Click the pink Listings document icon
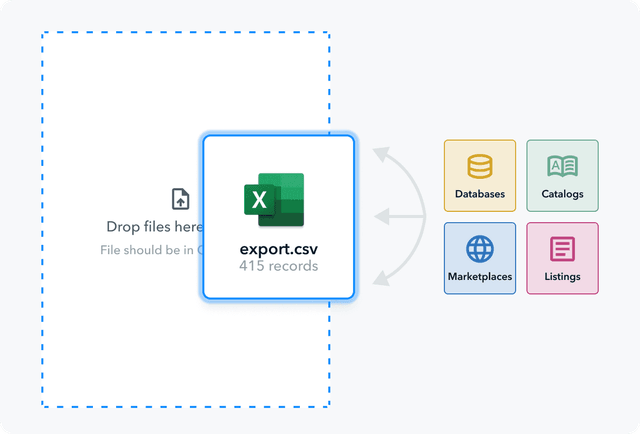640x434 pixels. pos(562,249)
